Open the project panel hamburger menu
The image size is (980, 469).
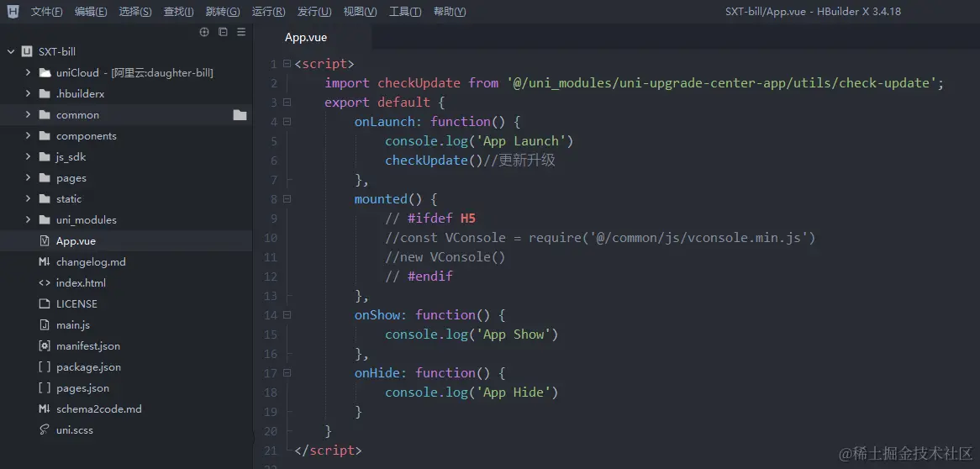pyautogui.click(x=241, y=32)
